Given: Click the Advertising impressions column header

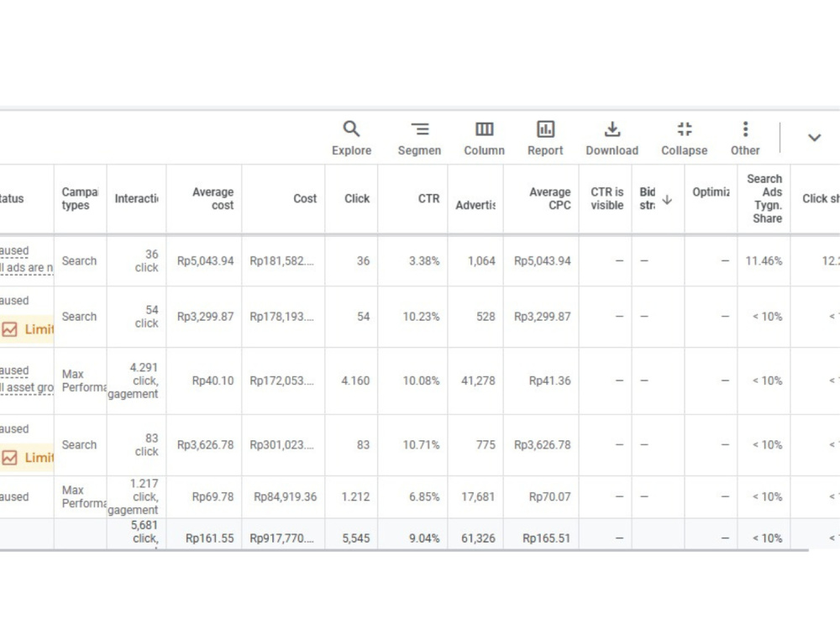Looking at the screenshot, I should click(475, 205).
